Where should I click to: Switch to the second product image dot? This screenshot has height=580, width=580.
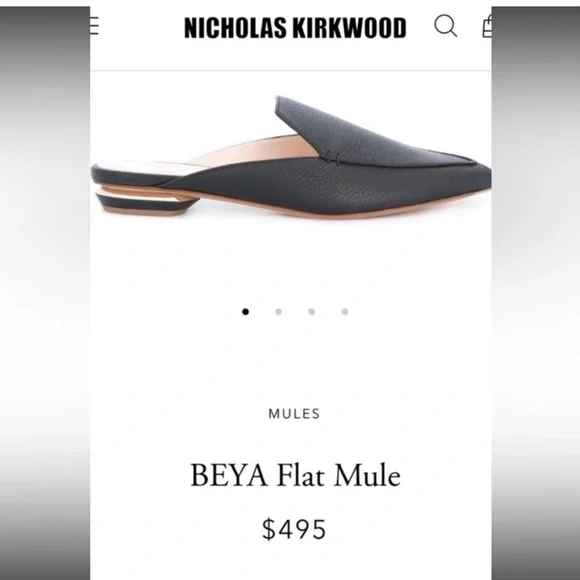(x=279, y=312)
